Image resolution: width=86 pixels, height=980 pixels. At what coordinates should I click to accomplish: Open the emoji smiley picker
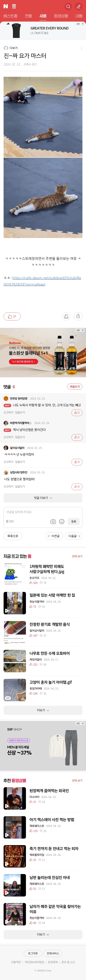(62, 521)
